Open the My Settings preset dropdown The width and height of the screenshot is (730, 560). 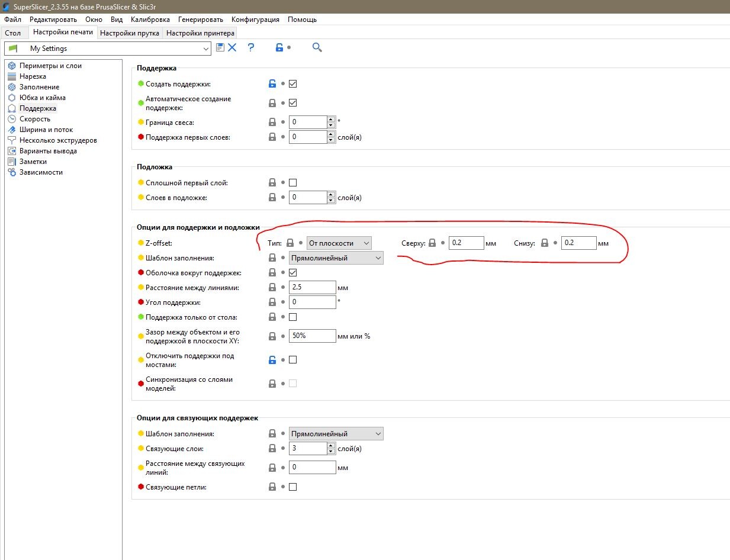(x=108, y=49)
